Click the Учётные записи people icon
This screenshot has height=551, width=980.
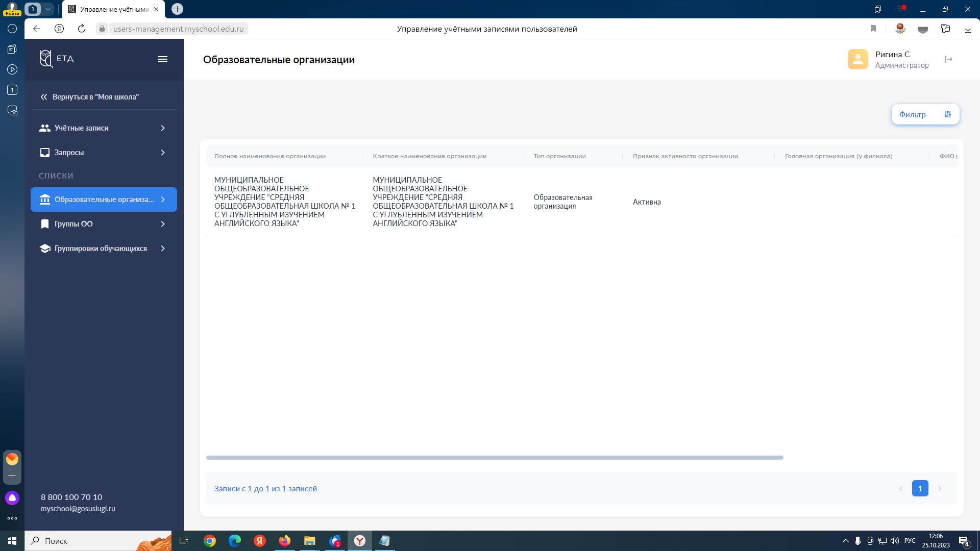45,128
